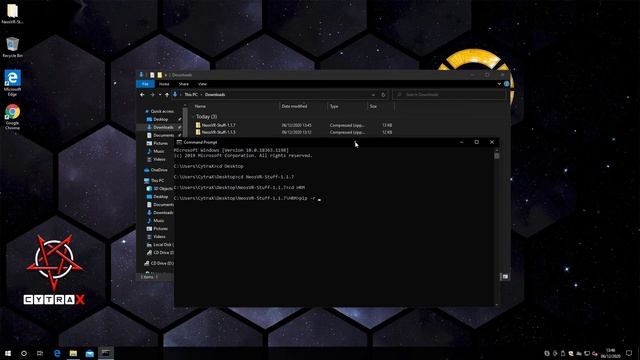Open the Customize Quick Access Toolbar dropdown
The width and height of the screenshot is (640, 360).
point(166,75)
